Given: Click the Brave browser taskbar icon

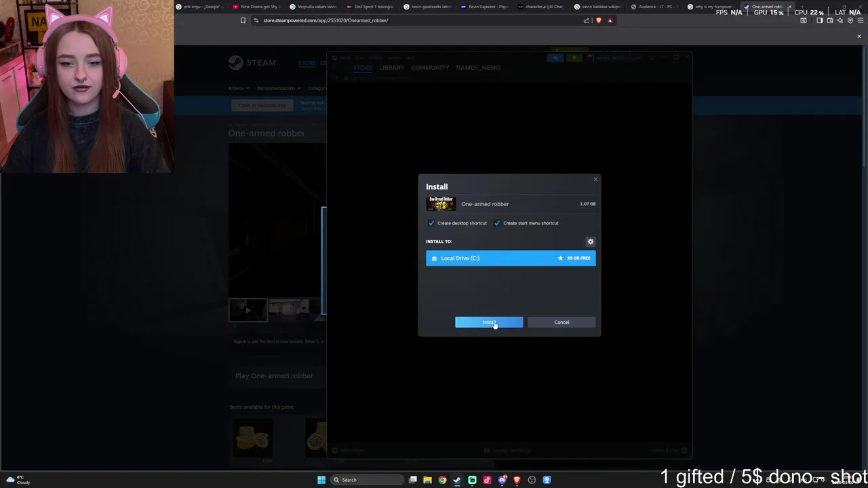Looking at the screenshot, I should tap(517, 480).
